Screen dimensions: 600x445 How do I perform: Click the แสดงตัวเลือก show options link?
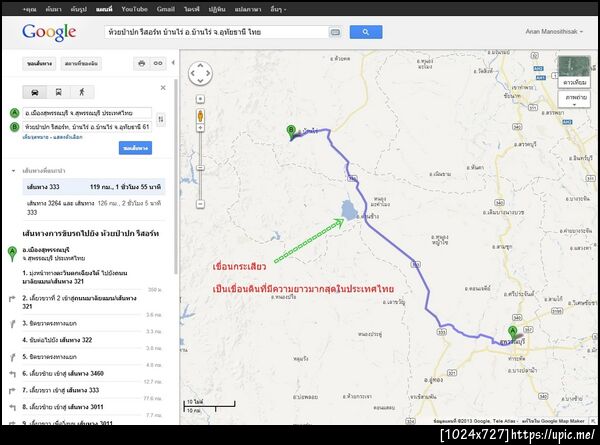pos(68,137)
